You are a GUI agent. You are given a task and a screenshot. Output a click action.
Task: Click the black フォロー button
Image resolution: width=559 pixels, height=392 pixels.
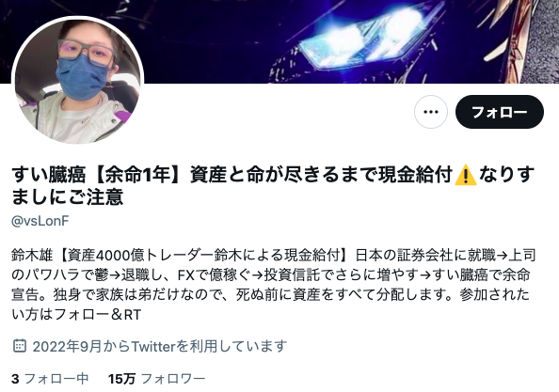coord(500,112)
